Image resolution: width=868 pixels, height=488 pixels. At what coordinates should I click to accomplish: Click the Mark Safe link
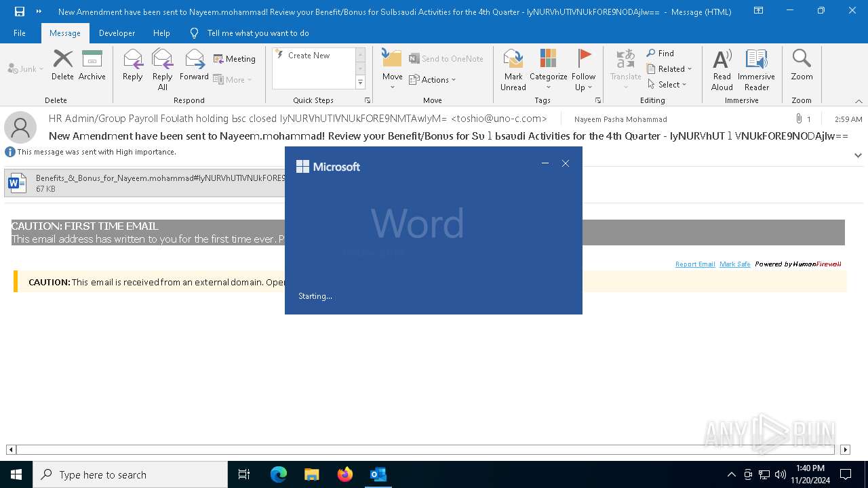coord(735,264)
